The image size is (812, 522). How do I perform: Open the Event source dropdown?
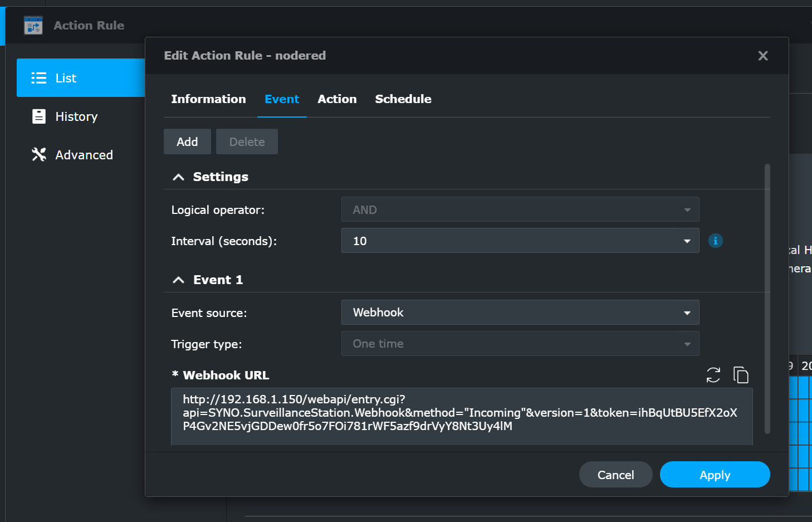coord(520,313)
